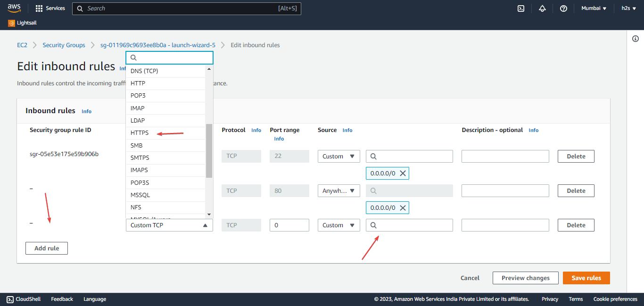Click source search field for port 22 rule
The image size is (644, 306).
coord(409,157)
